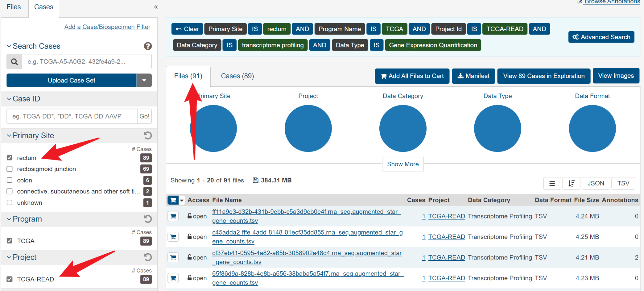Image resolution: width=644 pixels, height=291 pixels.
Task: Click the Search Cases help question-mark icon
Action: (x=148, y=46)
